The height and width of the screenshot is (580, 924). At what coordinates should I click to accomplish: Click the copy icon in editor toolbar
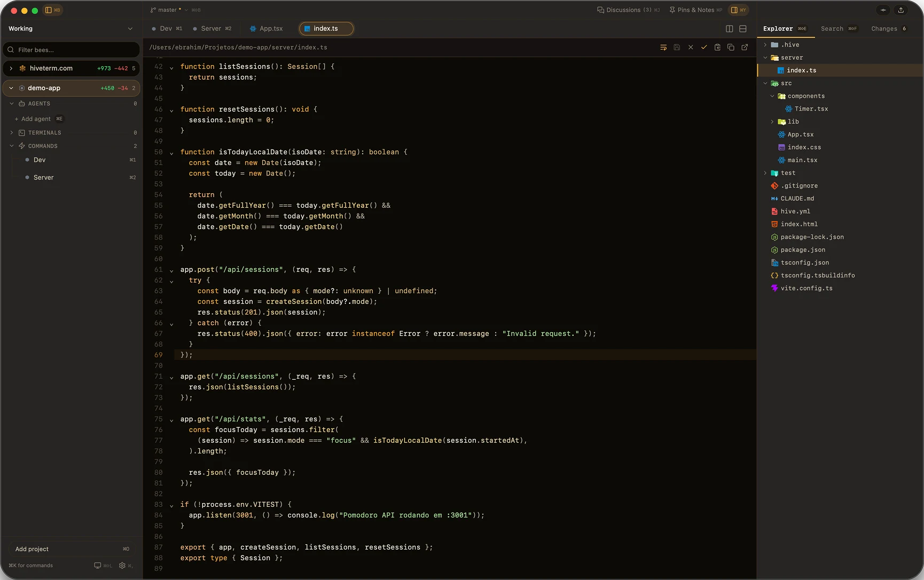[731, 48]
